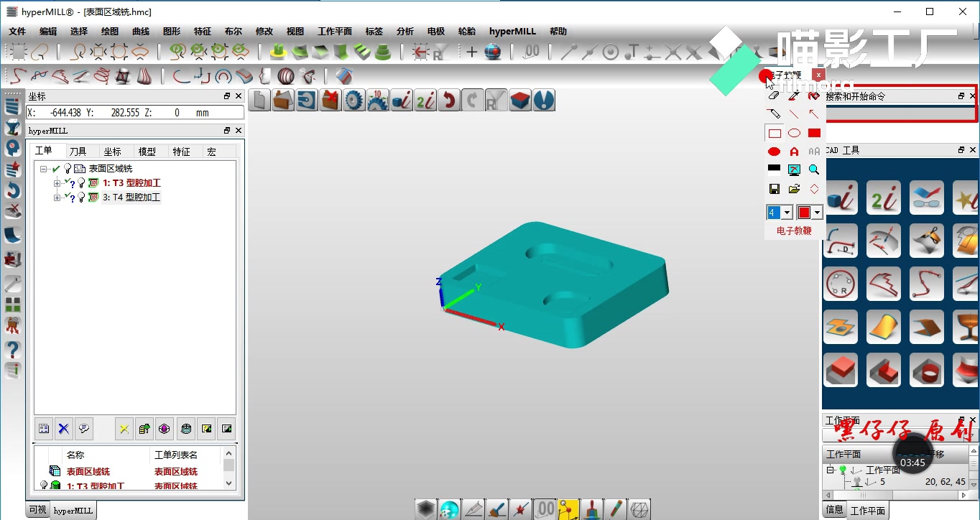This screenshot has height=520, width=980.
Task: Select the arrow drawing tool in the palette
Action: coord(814,114)
